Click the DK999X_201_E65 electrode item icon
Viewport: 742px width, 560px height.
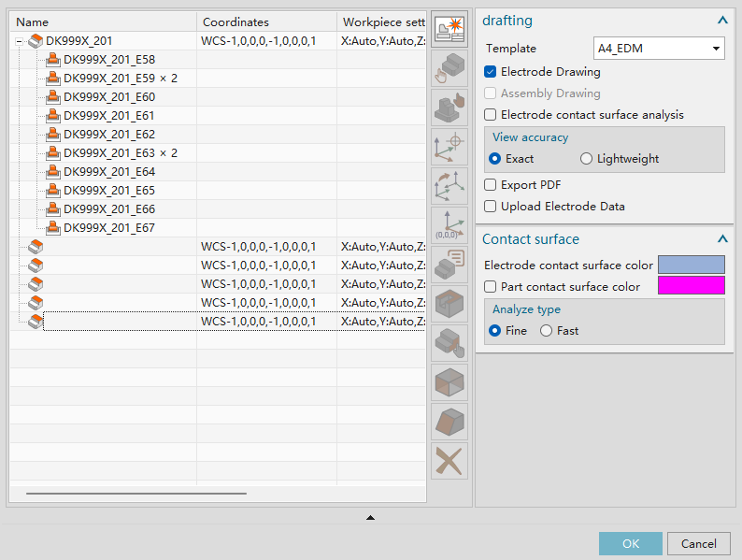53,191
